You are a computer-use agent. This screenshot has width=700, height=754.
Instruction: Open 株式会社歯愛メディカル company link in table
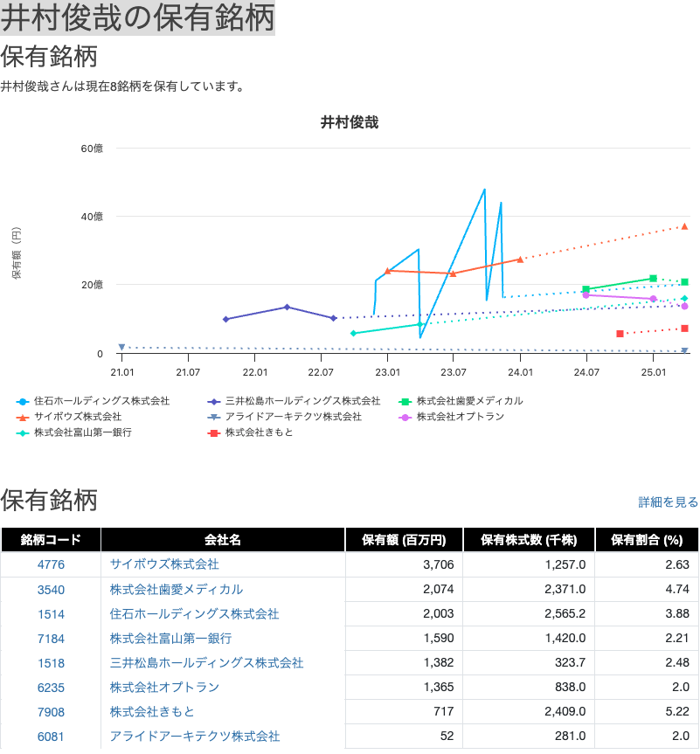177,590
